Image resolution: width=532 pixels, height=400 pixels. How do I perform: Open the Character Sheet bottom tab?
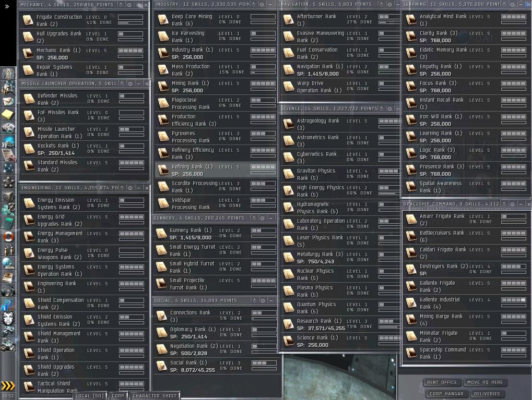[155, 396]
